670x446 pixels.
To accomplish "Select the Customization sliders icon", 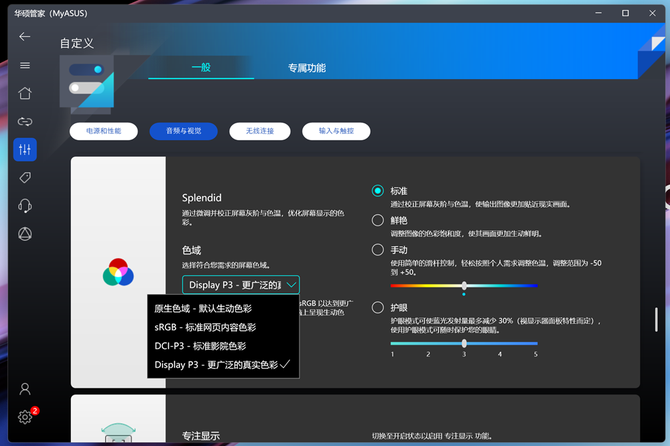I will 25,150.
